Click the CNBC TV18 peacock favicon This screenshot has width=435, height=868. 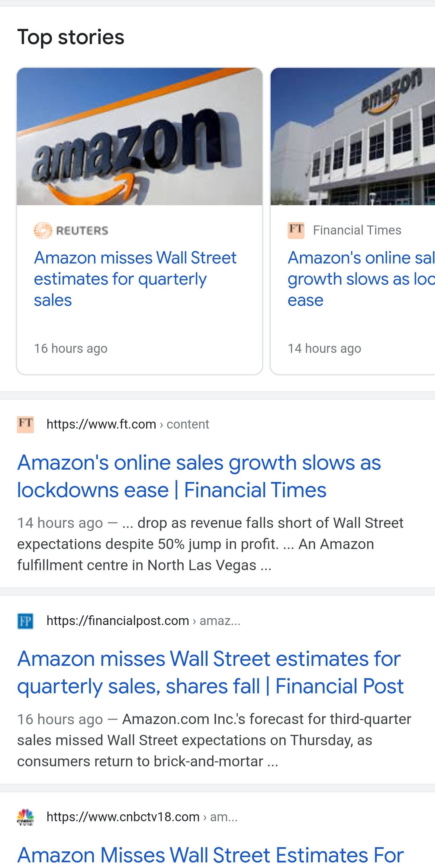click(25, 817)
